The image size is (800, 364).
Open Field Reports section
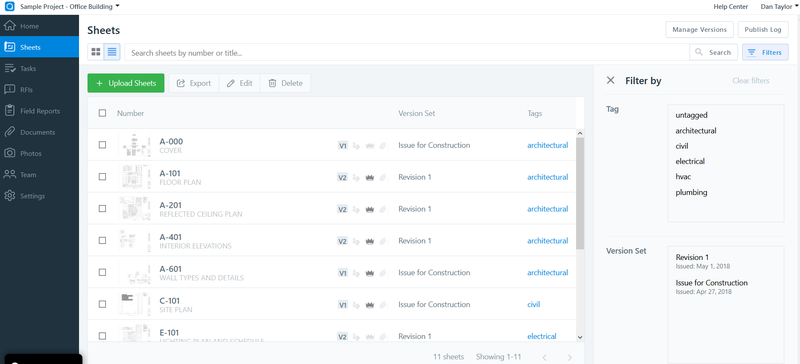pos(39,111)
